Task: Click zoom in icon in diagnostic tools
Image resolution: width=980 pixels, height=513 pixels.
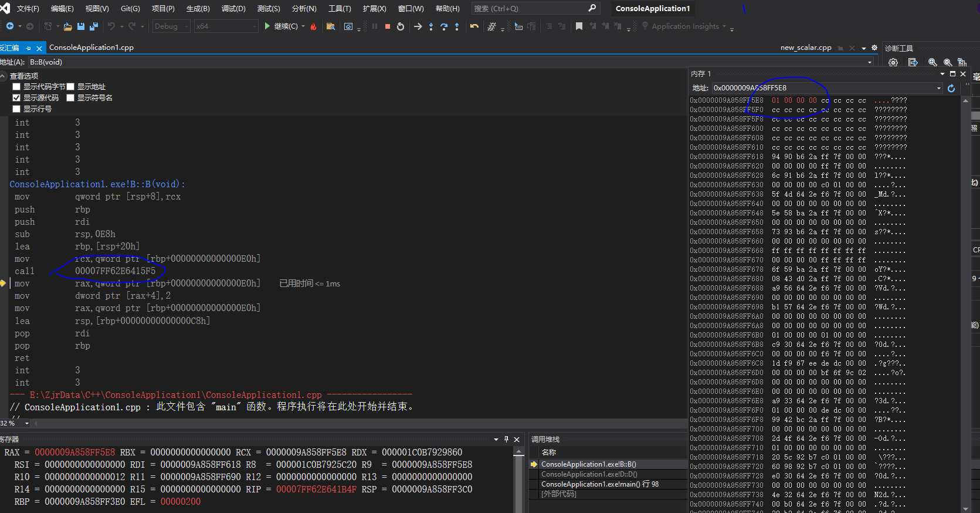Action: [x=932, y=62]
